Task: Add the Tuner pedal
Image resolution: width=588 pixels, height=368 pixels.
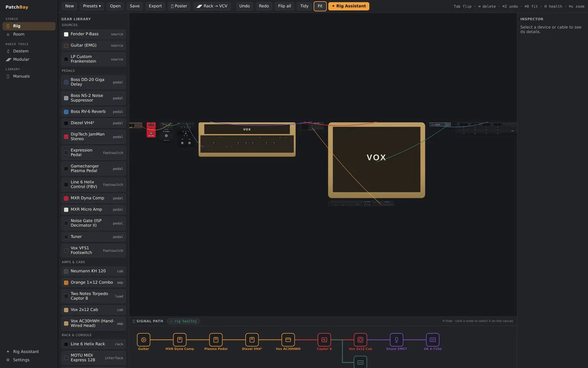Action: point(94,237)
